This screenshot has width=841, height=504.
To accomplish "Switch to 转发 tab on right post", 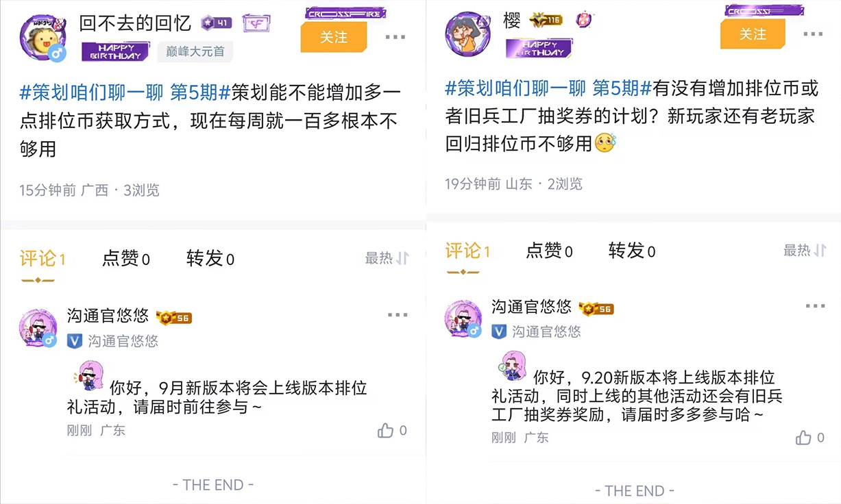I will tap(632, 251).
